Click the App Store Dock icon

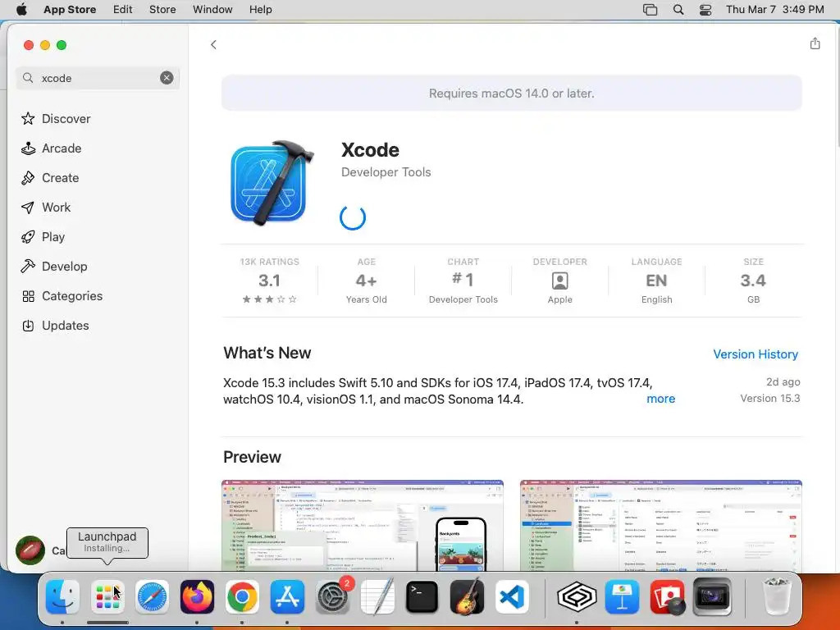click(287, 597)
